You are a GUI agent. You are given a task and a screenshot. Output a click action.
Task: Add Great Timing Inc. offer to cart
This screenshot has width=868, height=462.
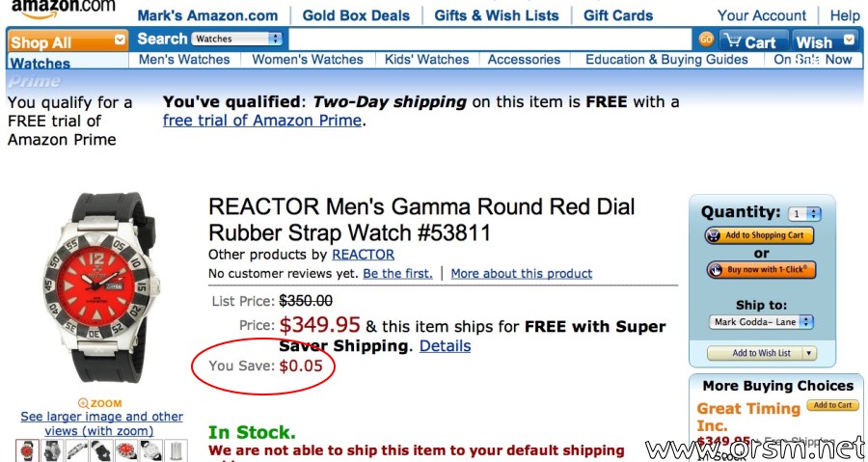point(832,405)
